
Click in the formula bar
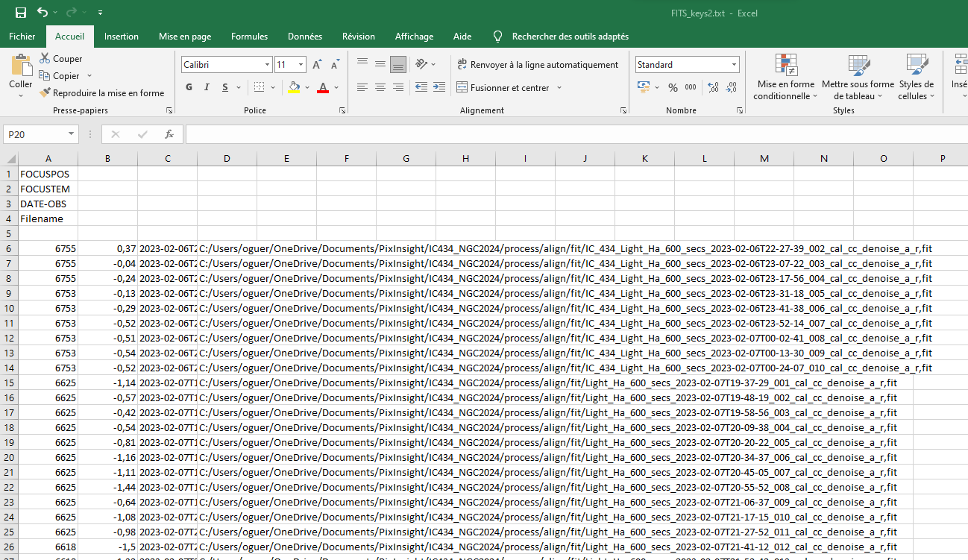[x=576, y=134]
